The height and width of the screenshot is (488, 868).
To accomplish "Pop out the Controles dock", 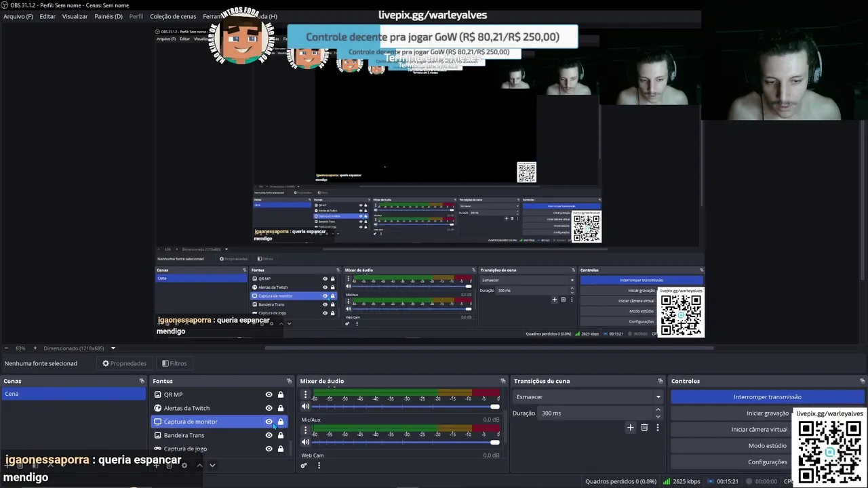I will [862, 381].
